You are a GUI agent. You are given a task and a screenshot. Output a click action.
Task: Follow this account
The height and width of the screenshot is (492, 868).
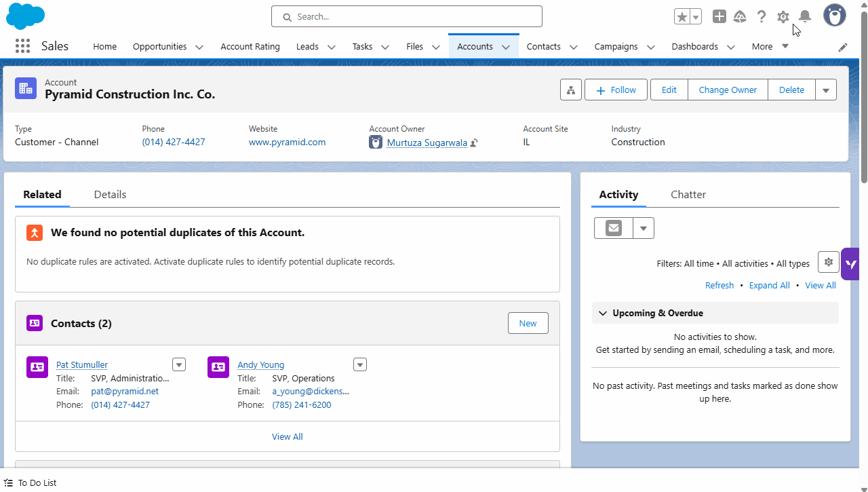click(616, 90)
